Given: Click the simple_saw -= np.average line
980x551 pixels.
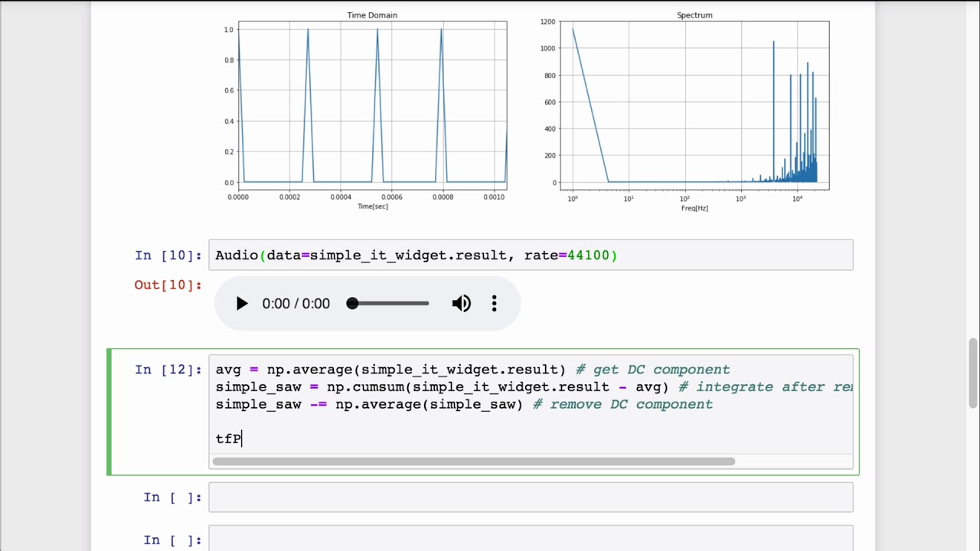Looking at the screenshot, I should (x=464, y=404).
